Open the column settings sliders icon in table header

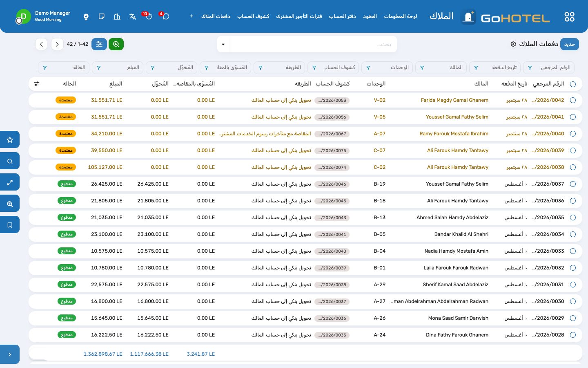[37, 84]
